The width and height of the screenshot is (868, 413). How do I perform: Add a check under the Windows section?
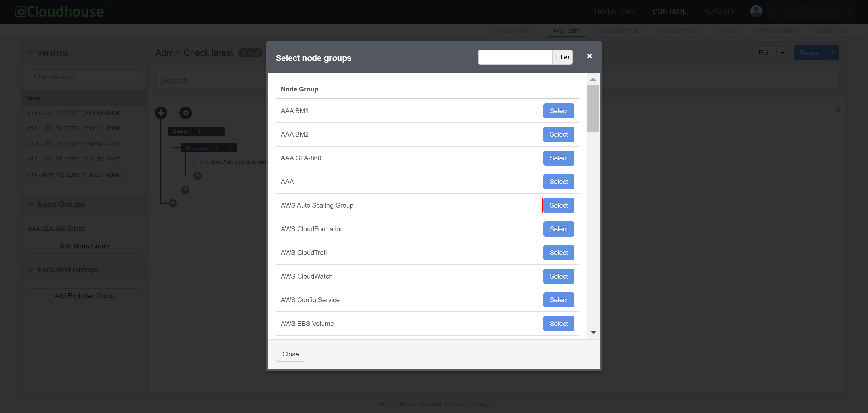(198, 176)
